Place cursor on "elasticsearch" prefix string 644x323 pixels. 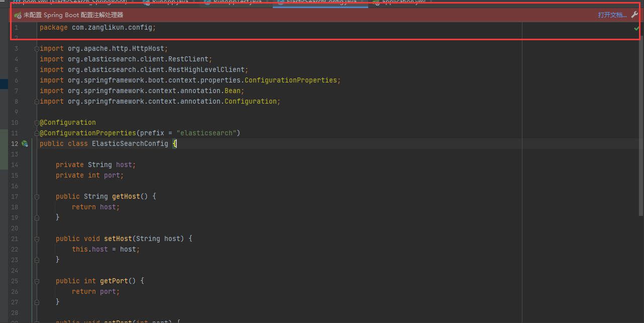point(206,133)
